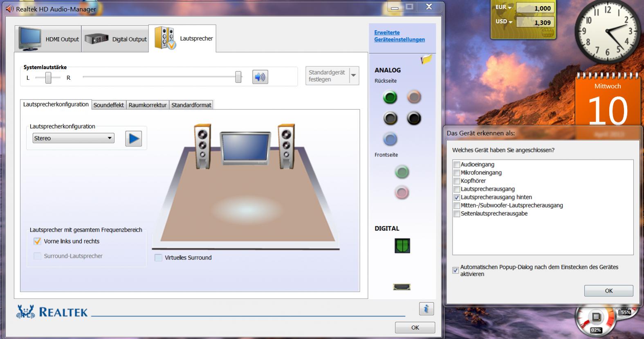Open Erweiterte Geräteeinstellungen link
Image resolution: width=644 pixels, height=339 pixels.
(x=399, y=36)
